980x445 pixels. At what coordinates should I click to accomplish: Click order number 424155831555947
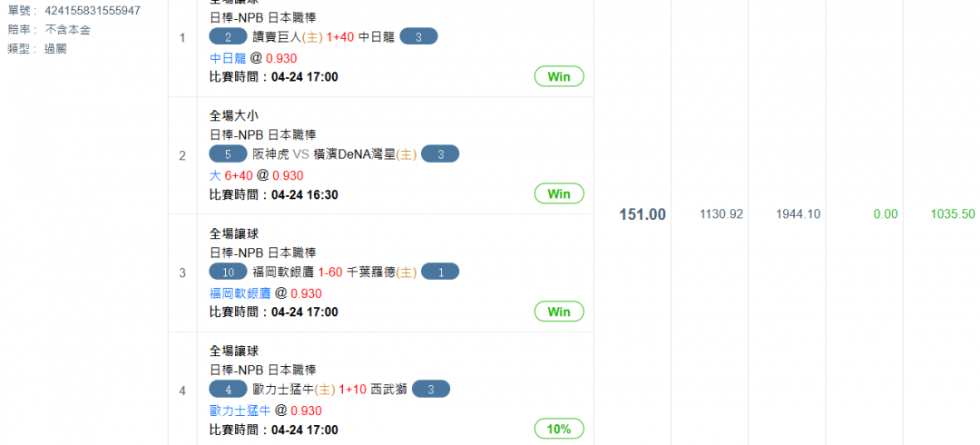pyautogui.click(x=93, y=11)
